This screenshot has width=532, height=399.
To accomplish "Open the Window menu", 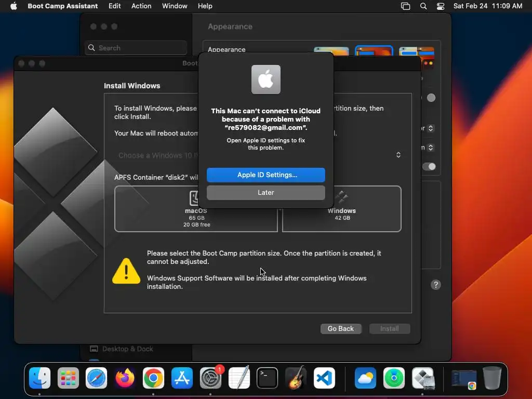I will pyautogui.click(x=175, y=6).
